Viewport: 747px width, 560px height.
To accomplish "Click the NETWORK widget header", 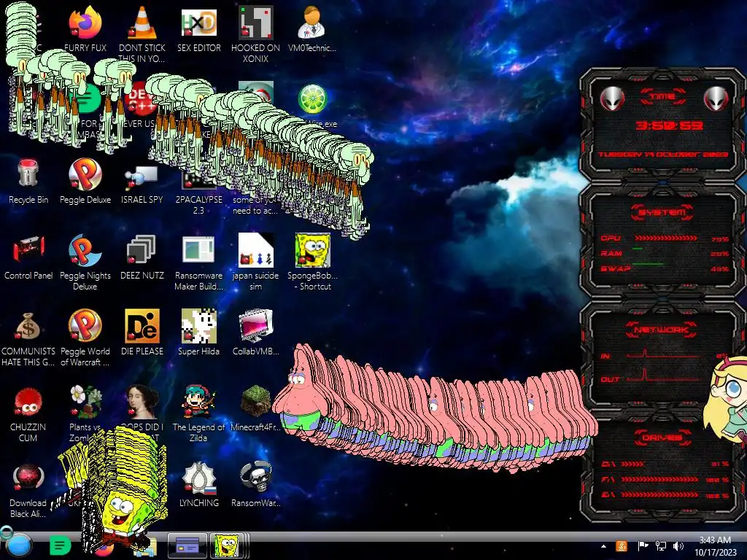I will pyautogui.click(x=662, y=330).
